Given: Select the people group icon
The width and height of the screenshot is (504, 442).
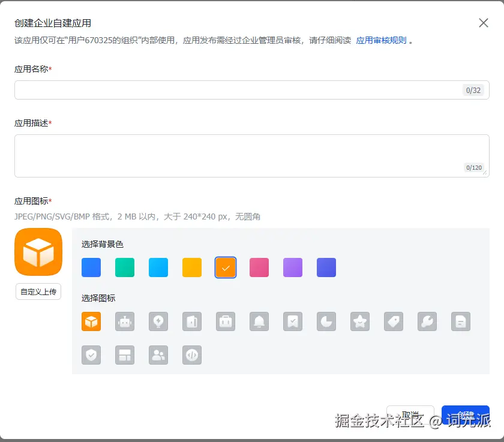Looking at the screenshot, I should click(158, 355).
